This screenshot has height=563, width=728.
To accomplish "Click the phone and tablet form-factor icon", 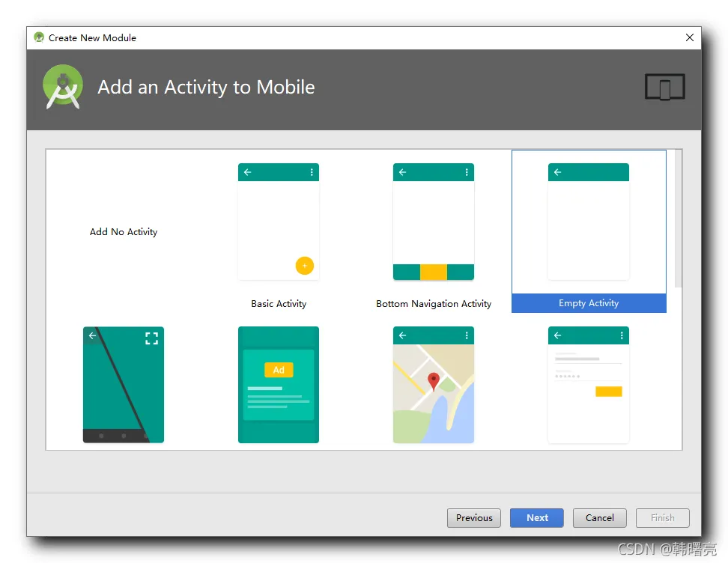I will [665, 87].
